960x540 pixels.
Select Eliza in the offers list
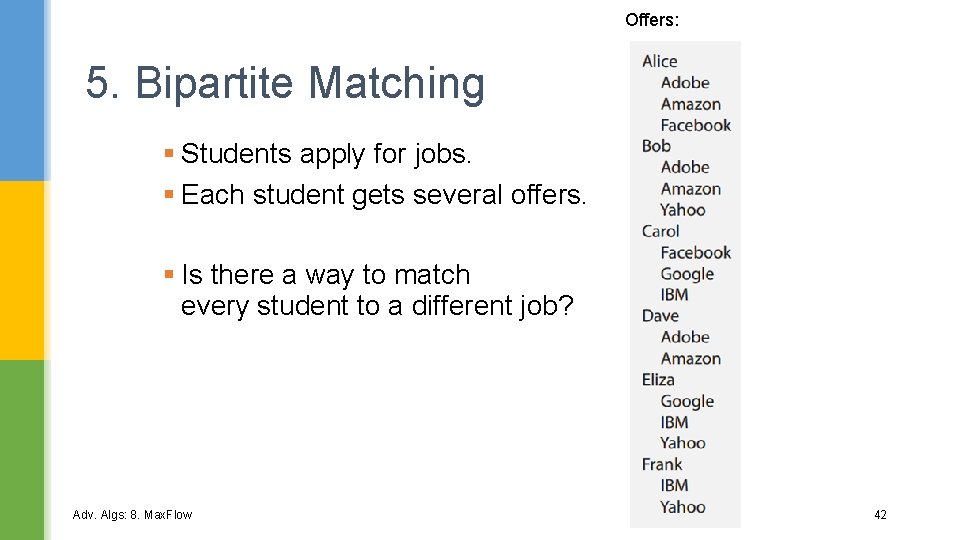pos(658,380)
